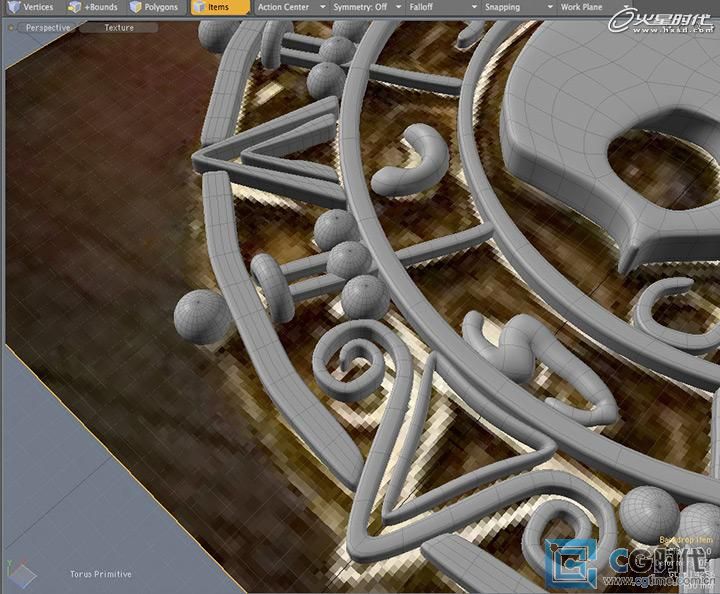Click the XYZ axis gizmo in viewport corner
Image resolution: width=720 pixels, height=594 pixels.
(x=21, y=572)
